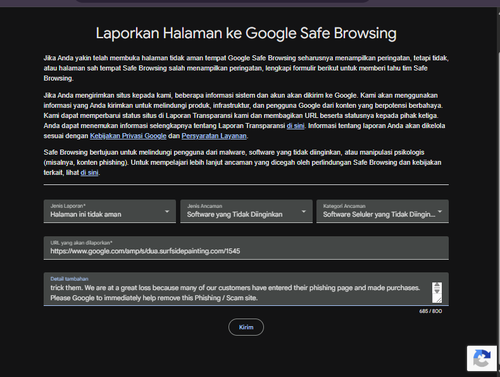Click the URL yang akan dilaporkan field
The height and width of the screenshot is (377, 500).
pyautogui.click(x=246, y=248)
